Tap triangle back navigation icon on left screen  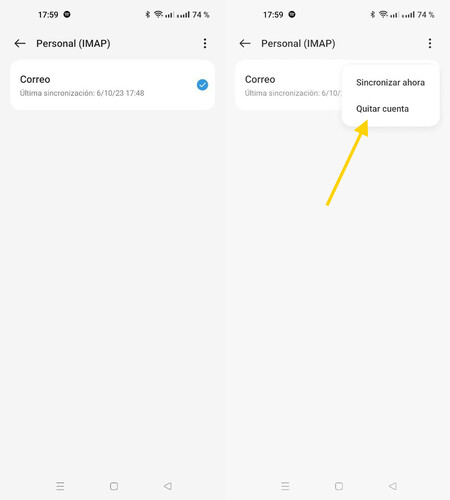168,486
